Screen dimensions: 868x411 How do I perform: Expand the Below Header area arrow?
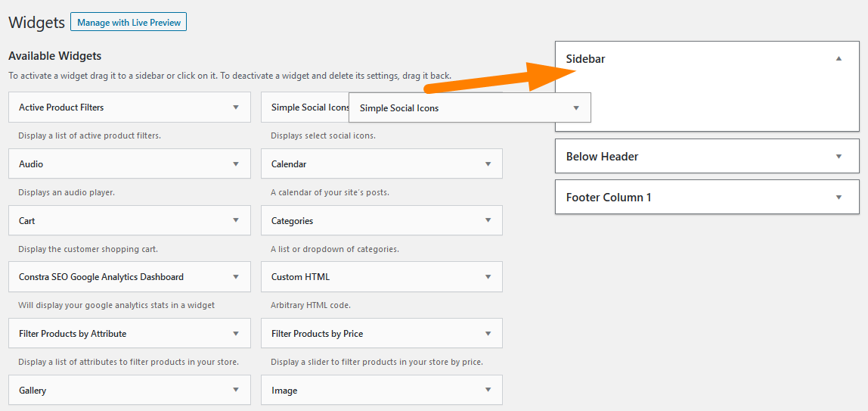(x=839, y=156)
